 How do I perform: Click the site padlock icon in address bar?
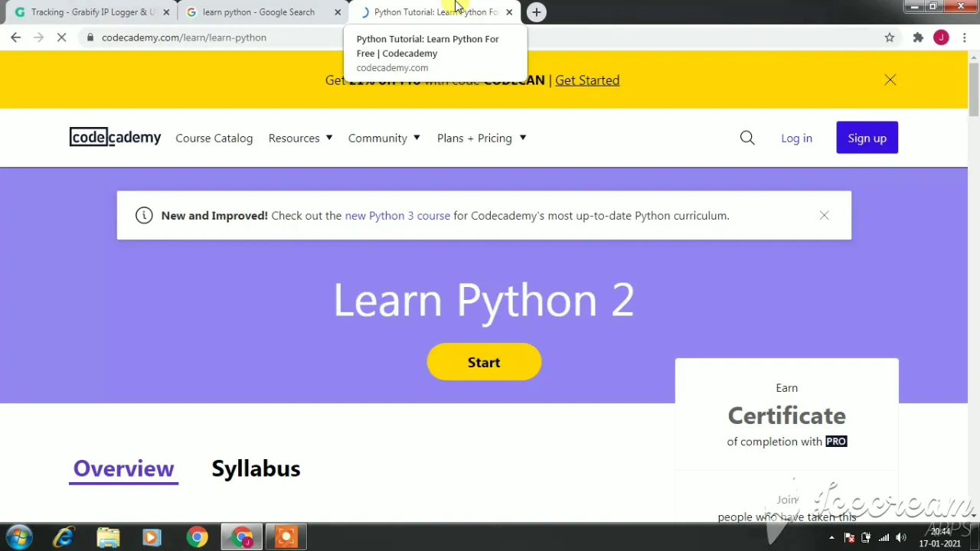(90, 37)
